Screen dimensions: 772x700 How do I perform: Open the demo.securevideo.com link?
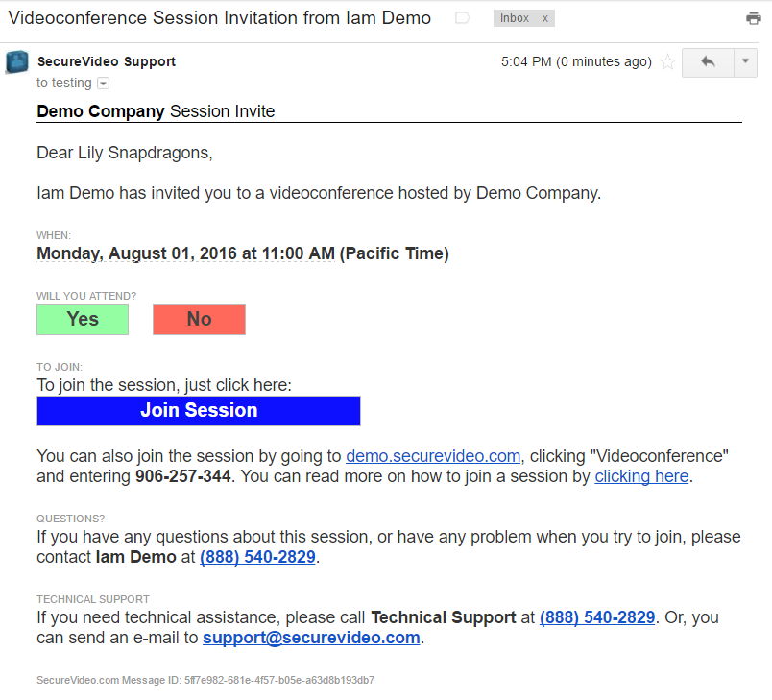[x=433, y=456]
